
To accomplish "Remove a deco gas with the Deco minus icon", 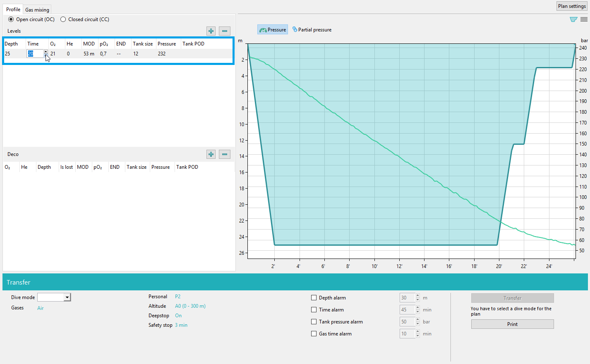I will [x=225, y=154].
